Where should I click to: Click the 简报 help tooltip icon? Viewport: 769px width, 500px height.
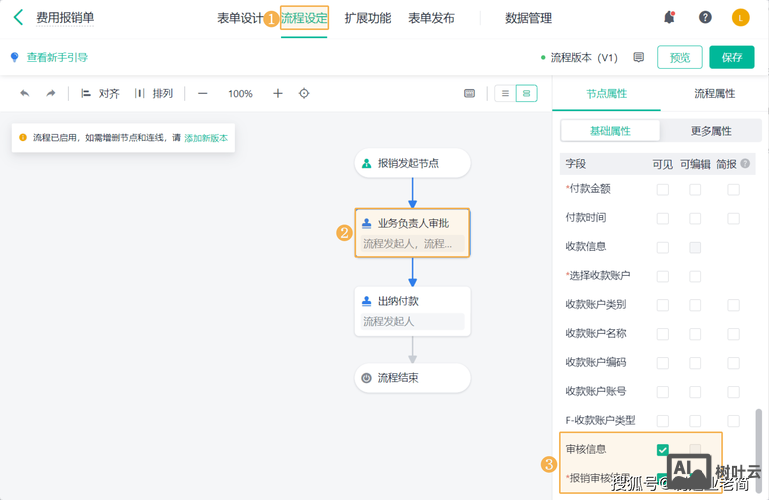click(x=745, y=164)
